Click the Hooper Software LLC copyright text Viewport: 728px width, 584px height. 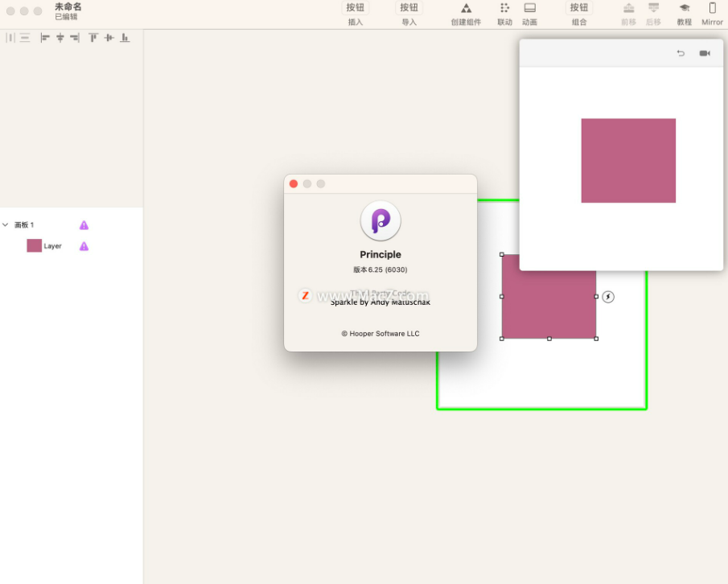(x=380, y=333)
